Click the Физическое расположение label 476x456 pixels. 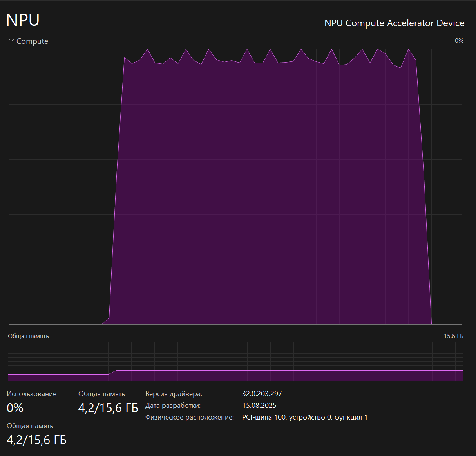[x=189, y=417]
